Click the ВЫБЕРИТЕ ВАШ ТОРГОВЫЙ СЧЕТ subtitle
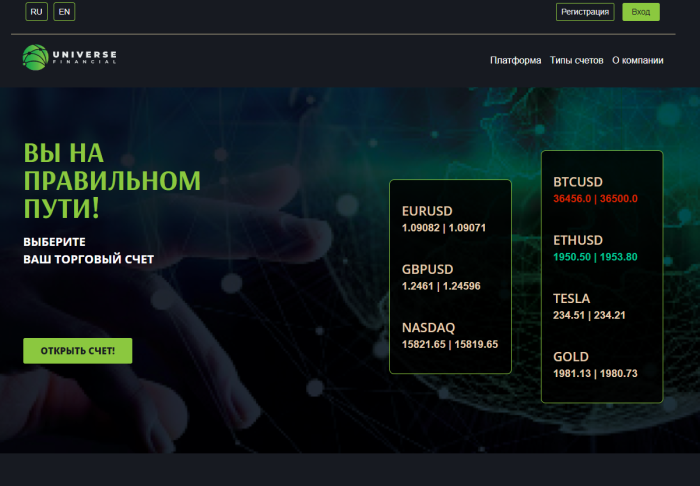700x486 pixels. tap(88, 250)
